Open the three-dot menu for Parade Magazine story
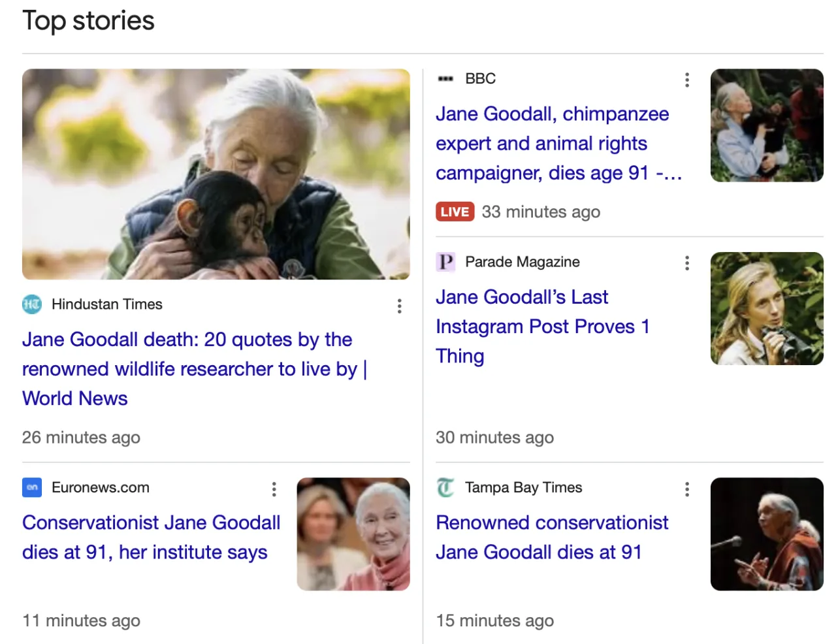This screenshot has width=836, height=644. pos(686,263)
